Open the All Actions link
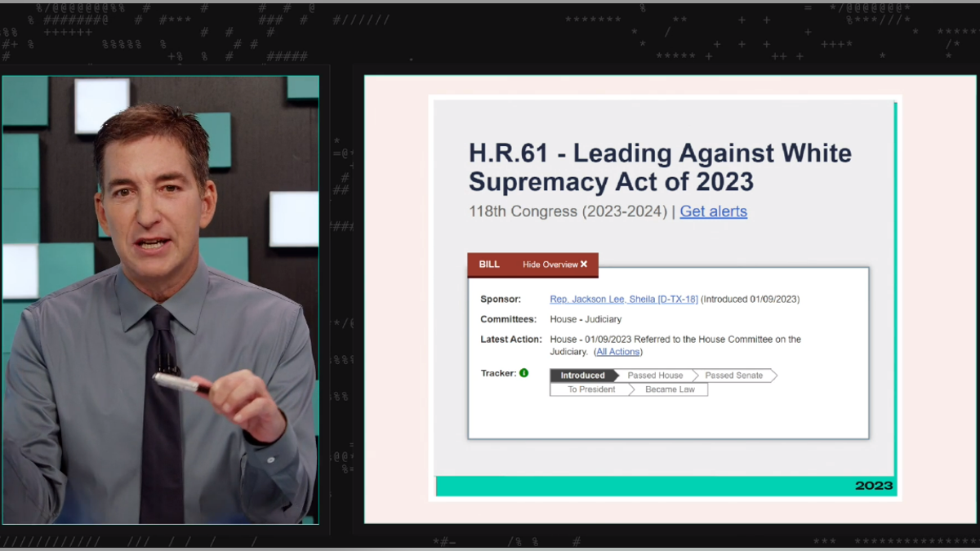Viewport: 980px width, 551px height. (618, 352)
